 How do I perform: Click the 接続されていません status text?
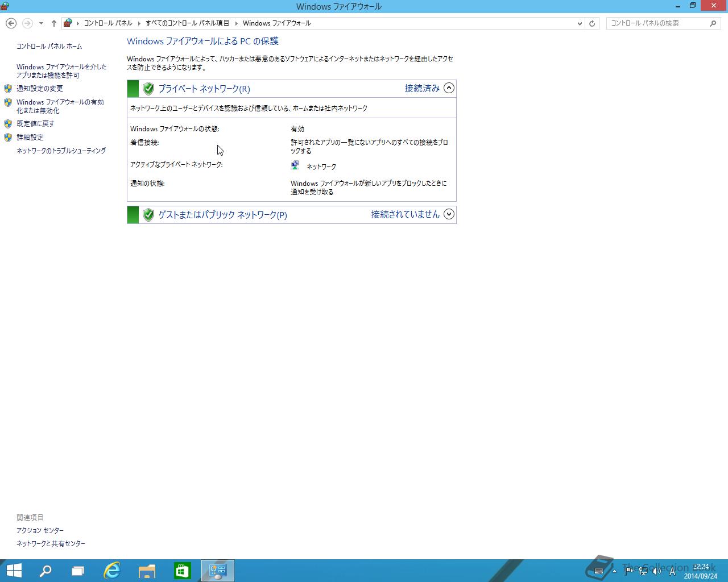pos(406,214)
